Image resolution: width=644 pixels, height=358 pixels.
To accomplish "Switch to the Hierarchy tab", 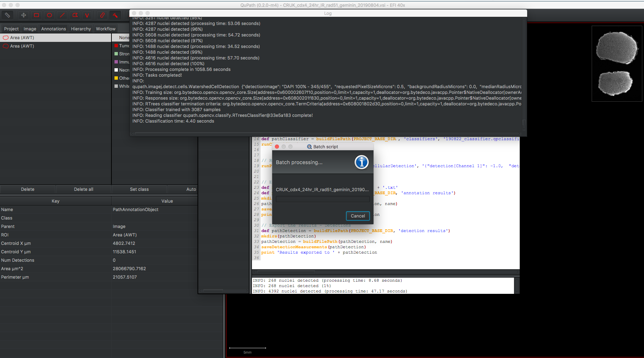I will (x=81, y=29).
